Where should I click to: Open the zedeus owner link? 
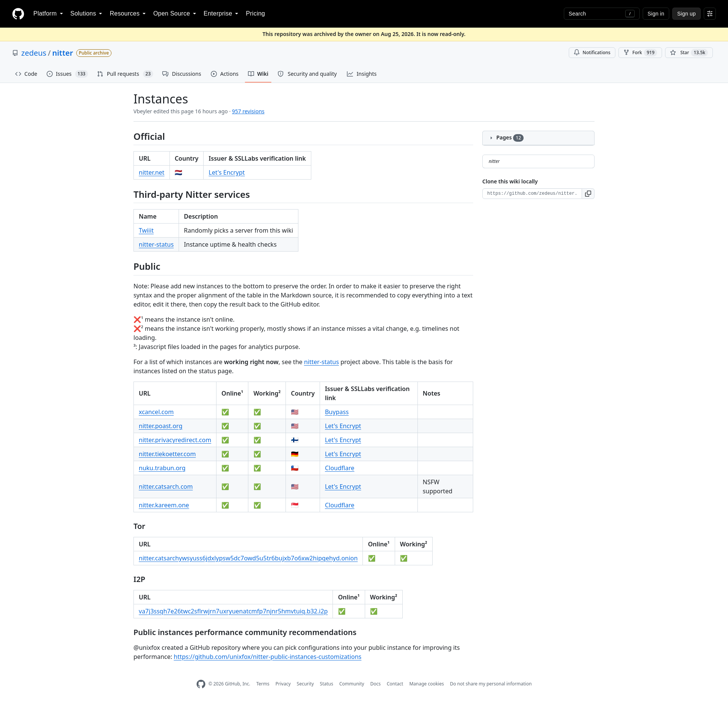coord(34,53)
